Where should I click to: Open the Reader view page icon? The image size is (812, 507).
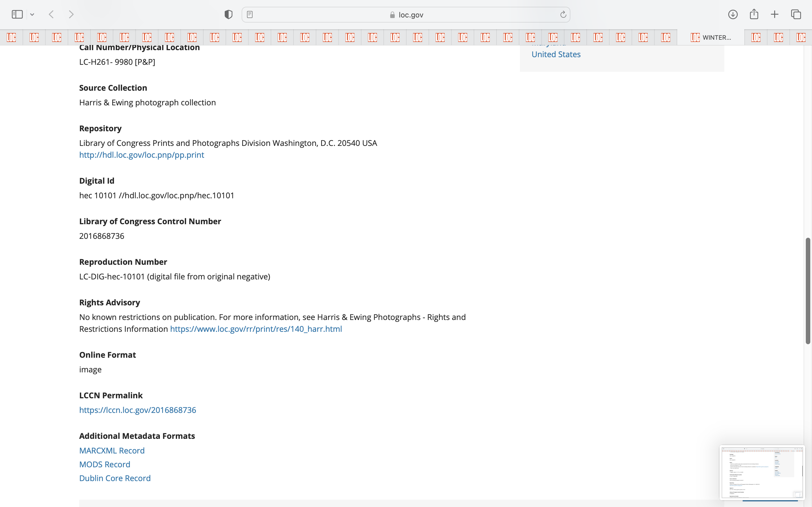[x=250, y=14]
